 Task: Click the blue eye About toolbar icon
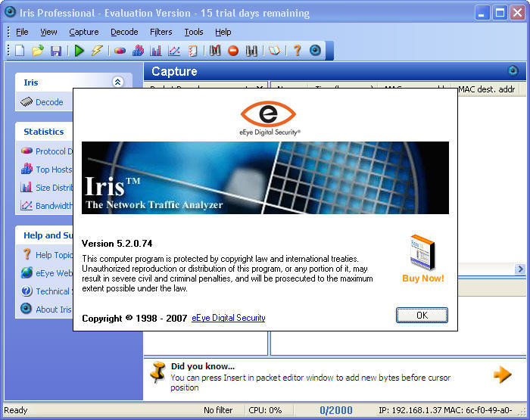(x=315, y=51)
